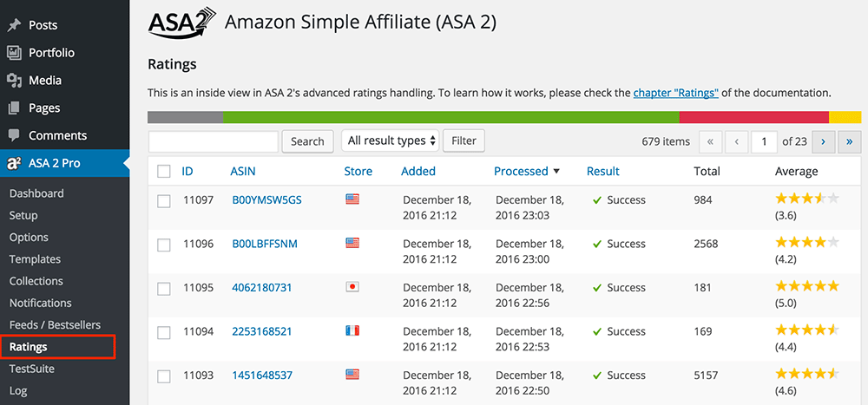This screenshot has width=868, height=405.
Task: Open the All result types dropdown
Action: point(391,141)
